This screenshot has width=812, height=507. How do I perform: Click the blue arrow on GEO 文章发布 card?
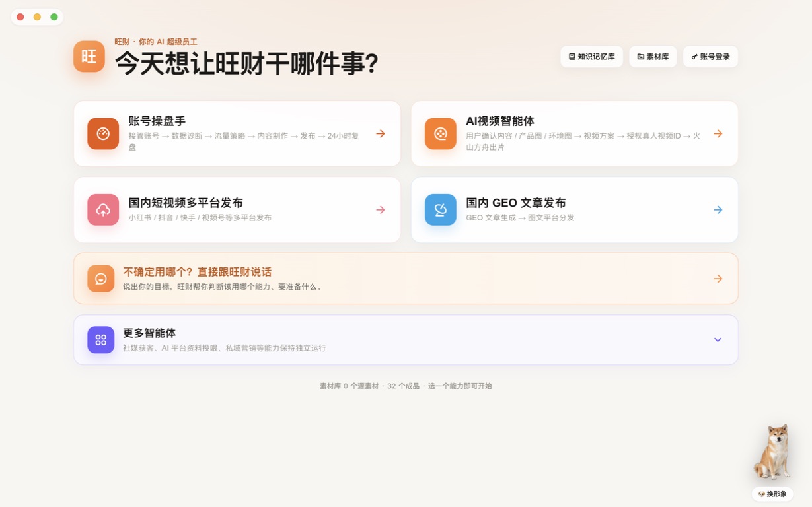(718, 210)
